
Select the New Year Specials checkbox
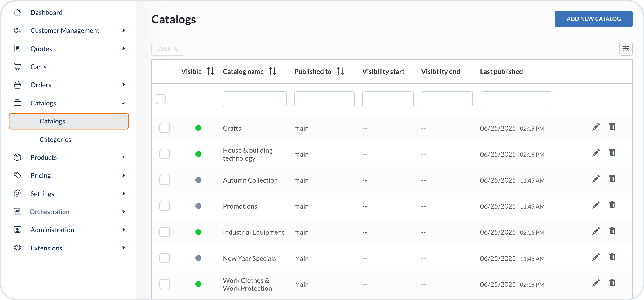coord(164,258)
